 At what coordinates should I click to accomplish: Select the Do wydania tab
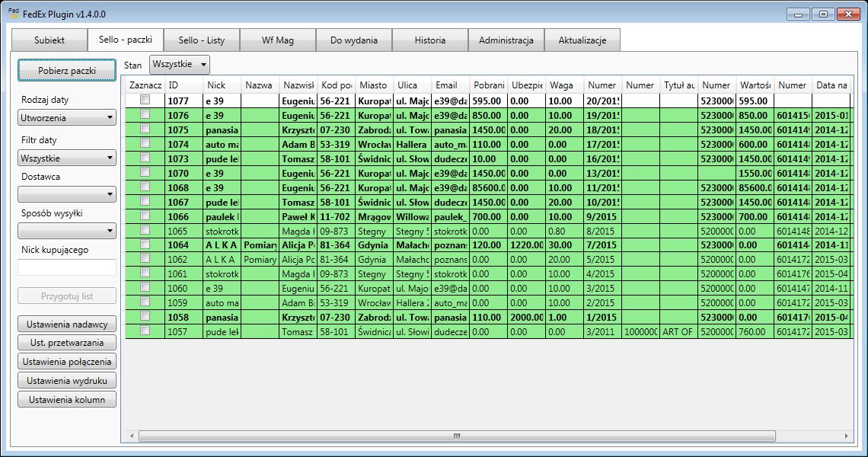tap(354, 40)
